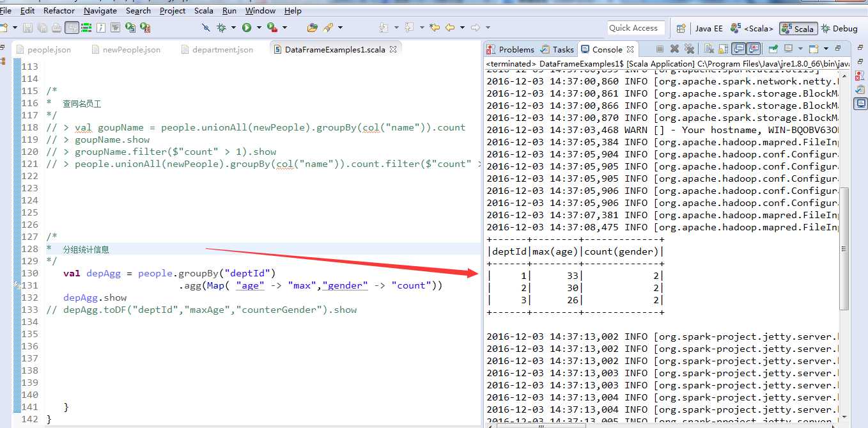Switch to the department.json editor tab
Viewport: 868px width, 428px height.
pyautogui.click(x=217, y=49)
